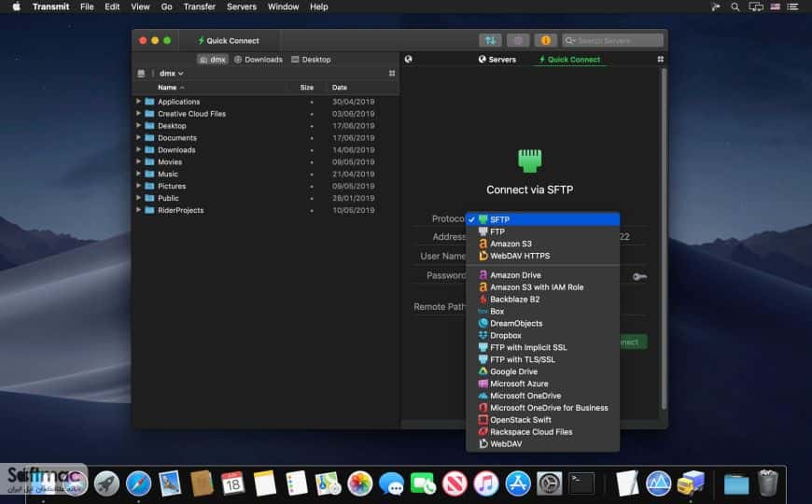Select Microsoft OneDrive for Business
Image resolution: width=812 pixels, height=504 pixels.
pos(542,408)
